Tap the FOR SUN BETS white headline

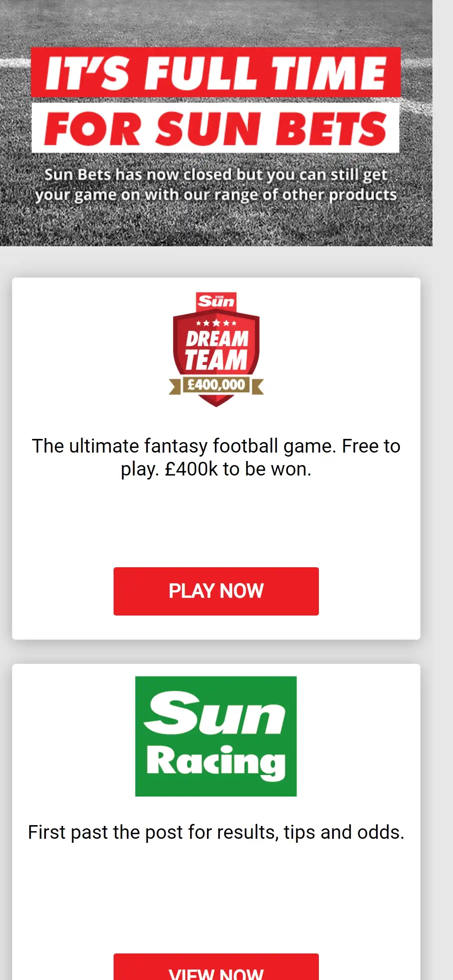215,128
